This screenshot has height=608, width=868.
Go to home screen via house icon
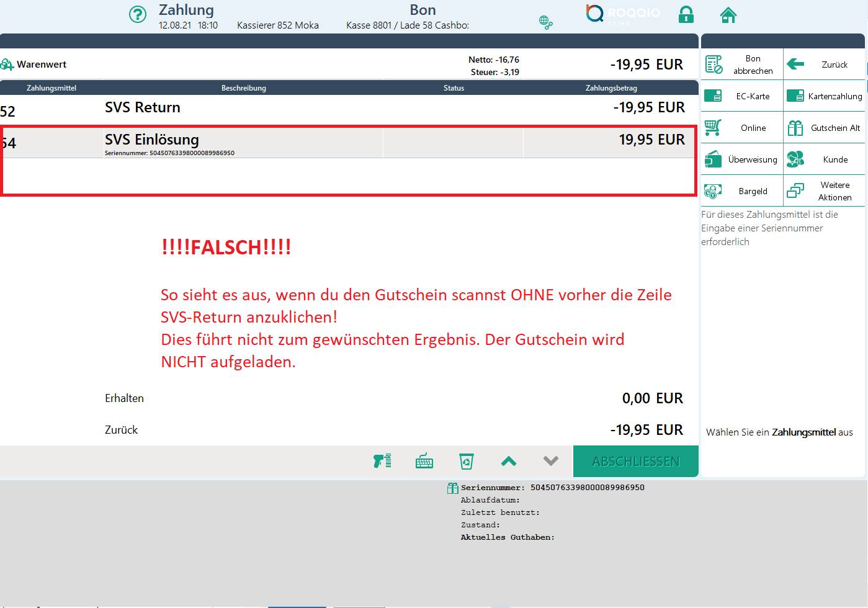(x=728, y=14)
